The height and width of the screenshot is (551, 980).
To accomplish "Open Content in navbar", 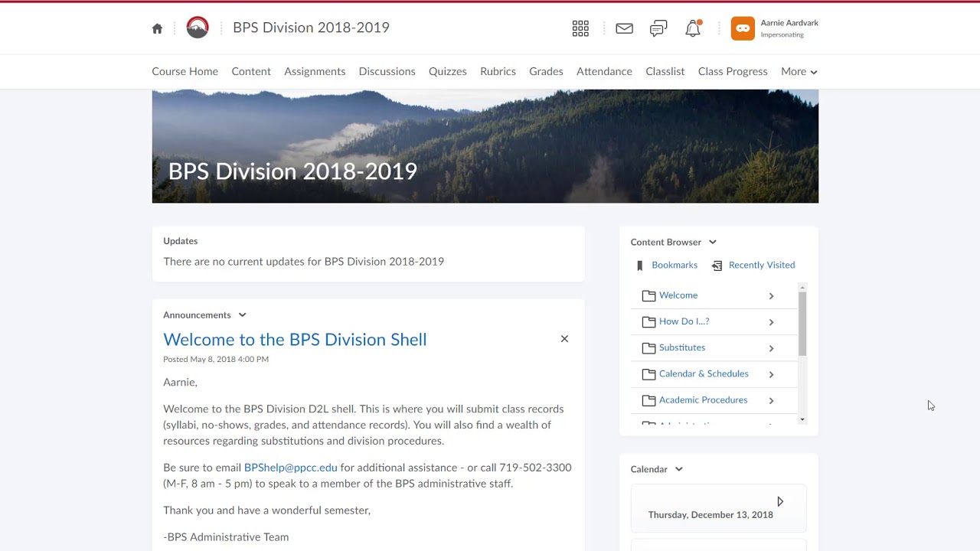I will pos(251,71).
